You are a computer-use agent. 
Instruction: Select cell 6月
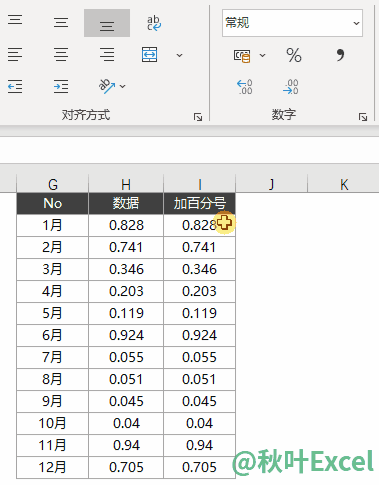[53, 335]
